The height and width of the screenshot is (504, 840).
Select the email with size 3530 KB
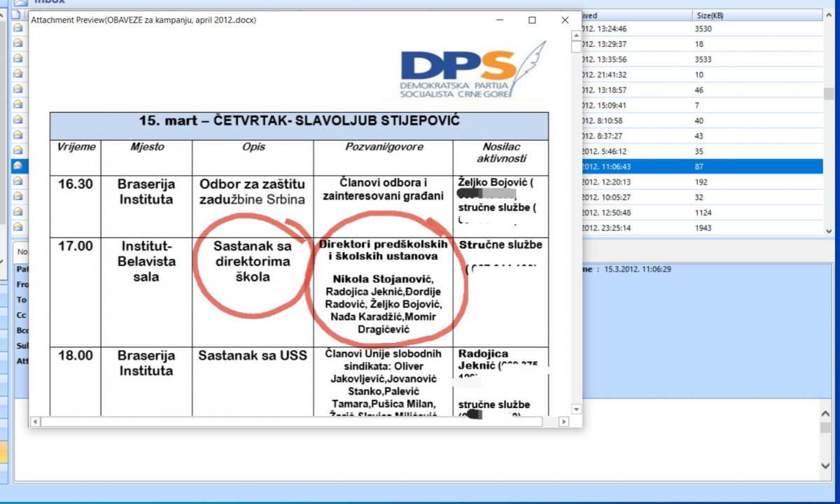pyautogui.click(x=700, y=29)
